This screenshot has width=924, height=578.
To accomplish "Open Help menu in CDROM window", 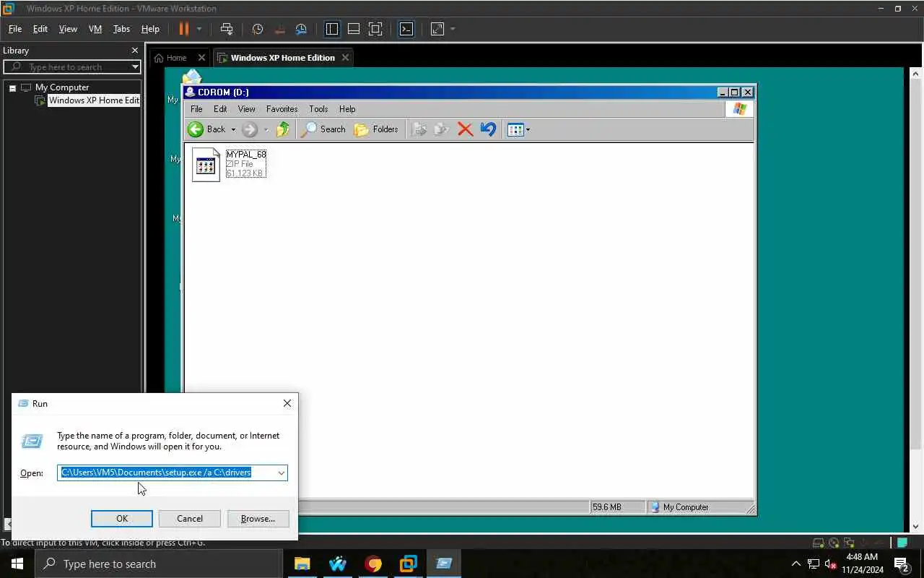I will pos(347,109).
